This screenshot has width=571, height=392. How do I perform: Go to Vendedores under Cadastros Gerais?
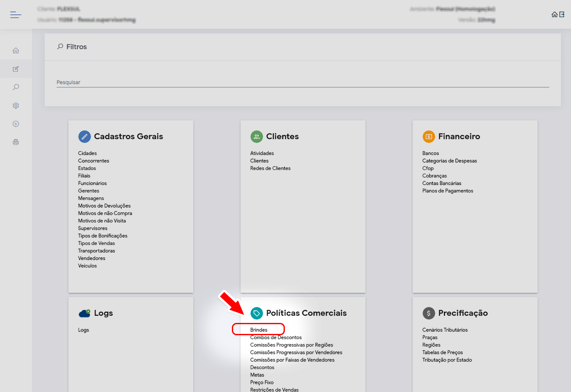92,258
